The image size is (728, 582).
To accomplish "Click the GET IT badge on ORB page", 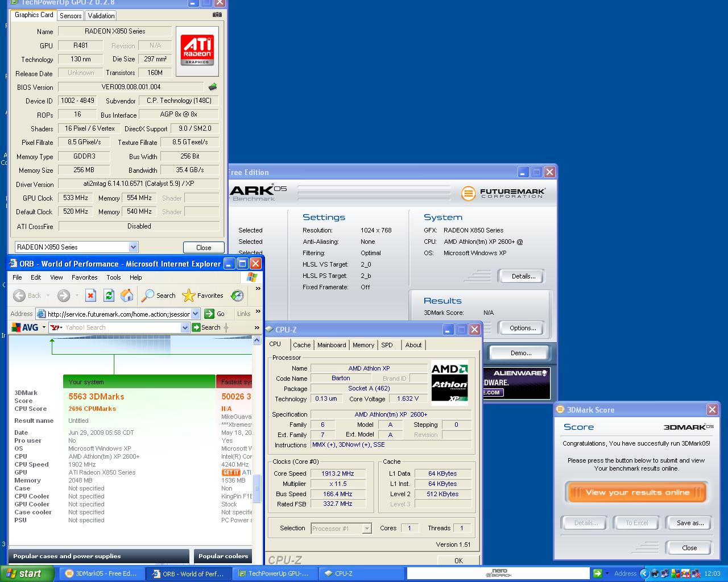I will (x=231, y=472).
